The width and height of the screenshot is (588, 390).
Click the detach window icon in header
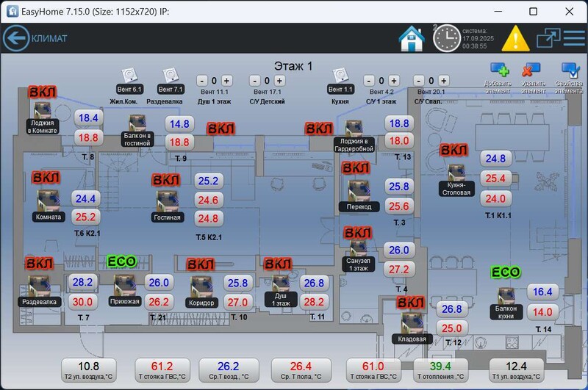click(x=548, y=38)
